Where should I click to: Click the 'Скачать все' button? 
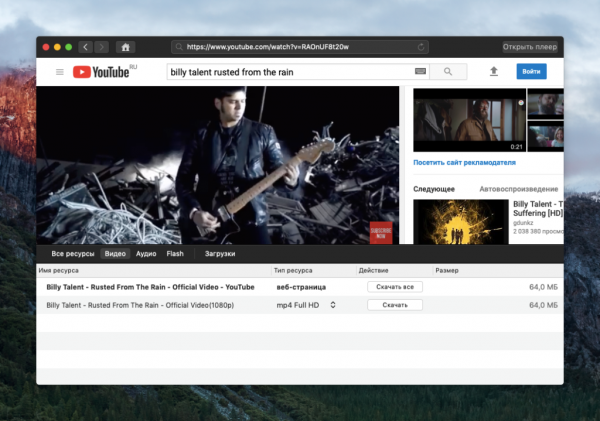(x=395, y=287)
